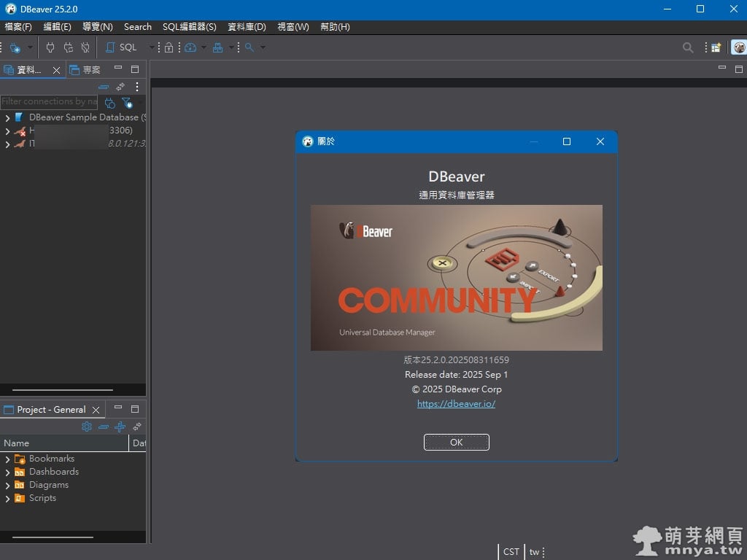Open a new SQL editor
Viewport: 747px width, 560px height.
120,47
